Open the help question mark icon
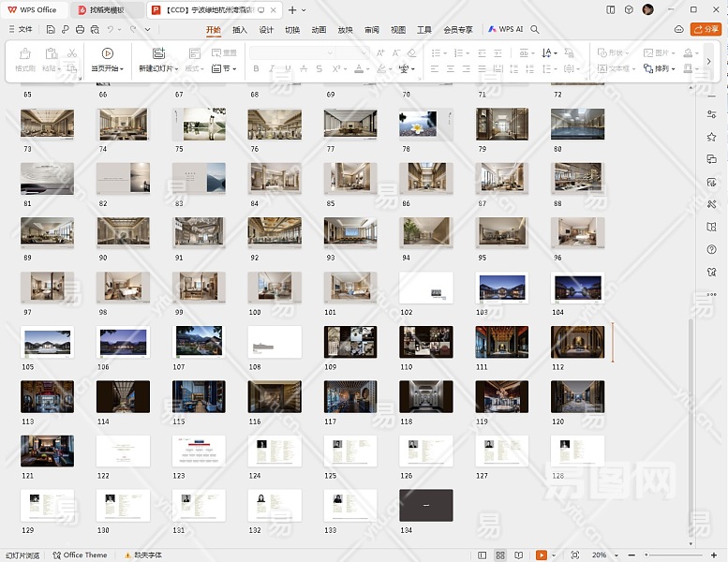This screenshot has width=728, height=562. 712,249
